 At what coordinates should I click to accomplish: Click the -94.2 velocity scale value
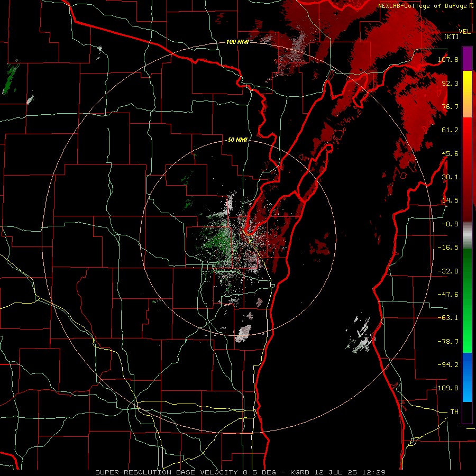click(x=448, y=365)
